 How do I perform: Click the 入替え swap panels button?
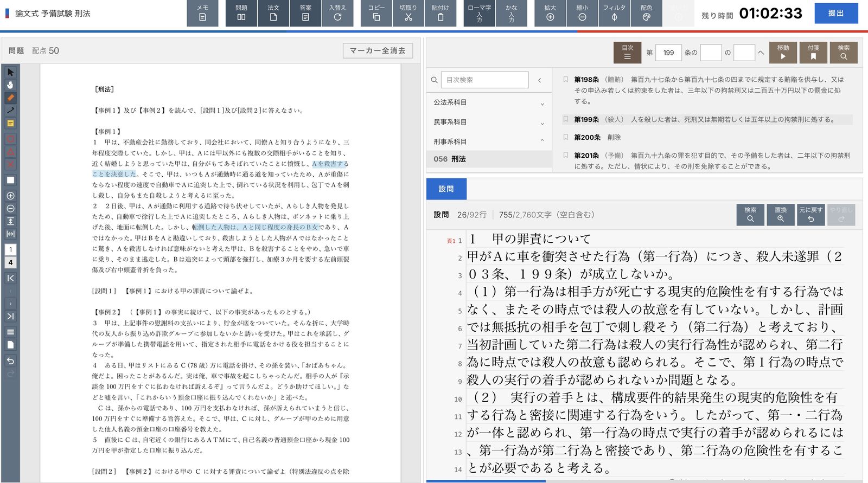337,13
